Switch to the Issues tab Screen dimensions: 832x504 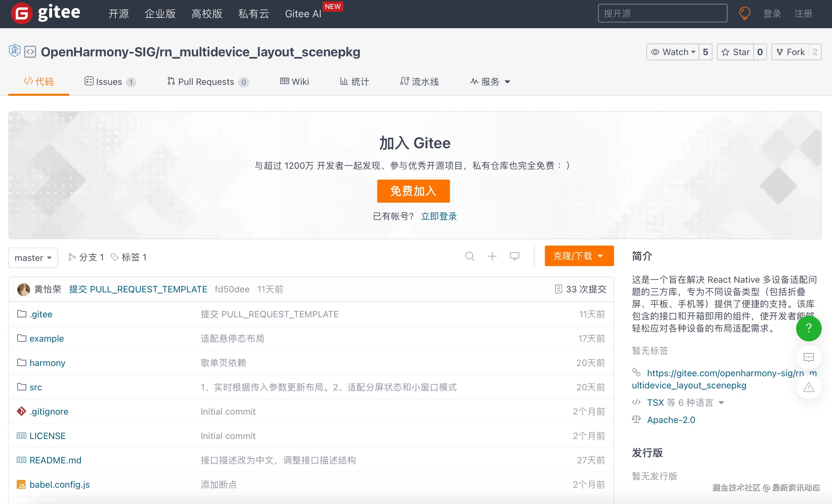tap(109, 82)
